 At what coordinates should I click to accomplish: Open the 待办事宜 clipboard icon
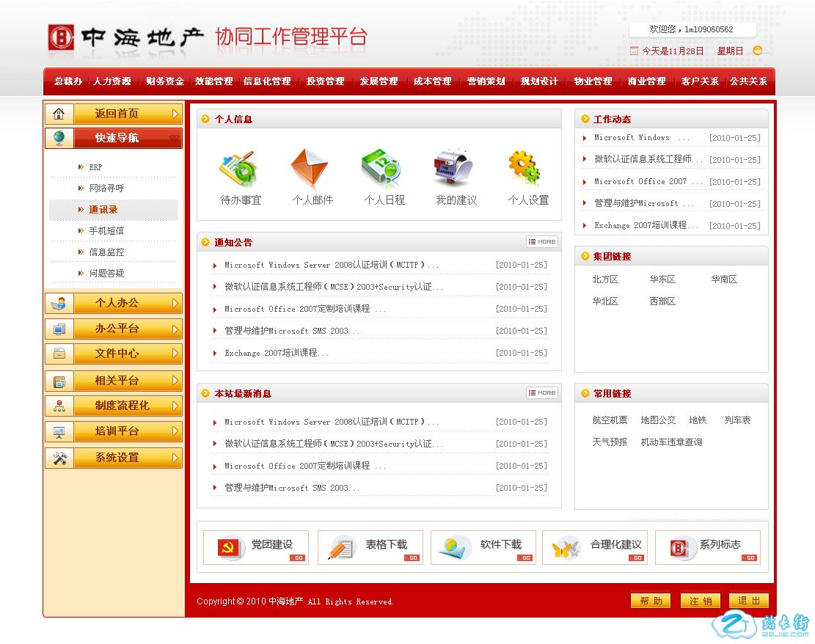click(x=239, y=169)
